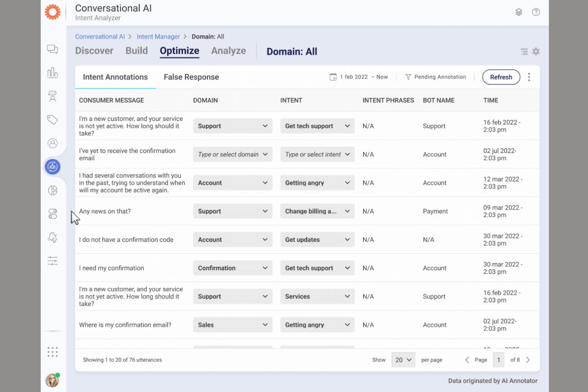Screen dimensions: 588x392
Task: Change the Show per page dropdown from 20
Action: (x=403, y=360)
